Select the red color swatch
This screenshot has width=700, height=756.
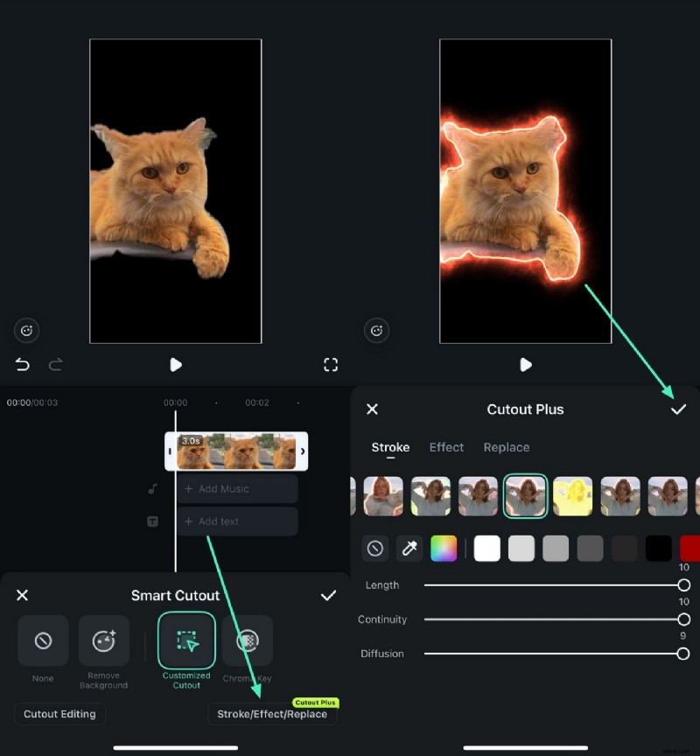pos(690,548)
